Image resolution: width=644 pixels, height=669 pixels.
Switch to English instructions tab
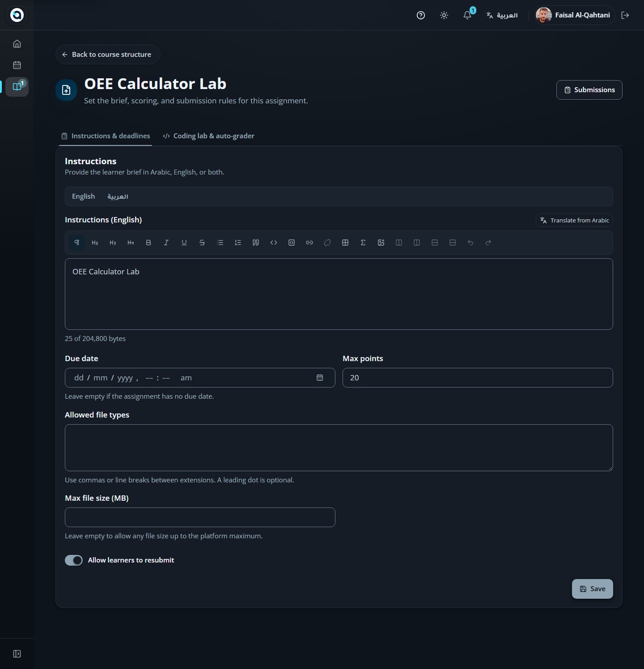click(x=84, y=196)
